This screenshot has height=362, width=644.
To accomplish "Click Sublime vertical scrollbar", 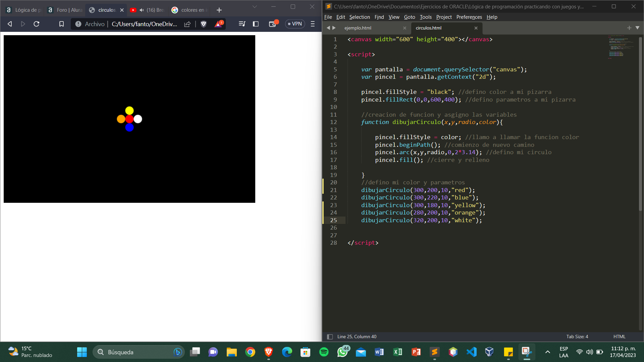I will point(640,124).
